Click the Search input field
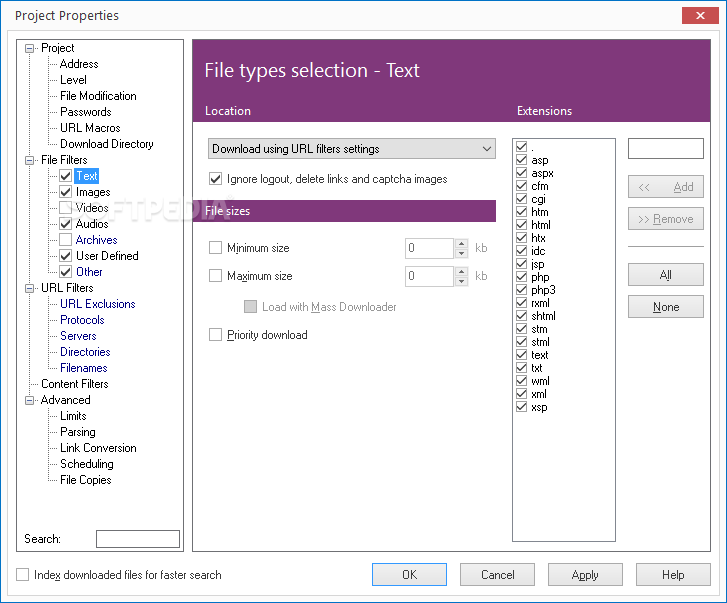This screenshot has width=727, height=603. pyautogui.click(x=137, y=539)
